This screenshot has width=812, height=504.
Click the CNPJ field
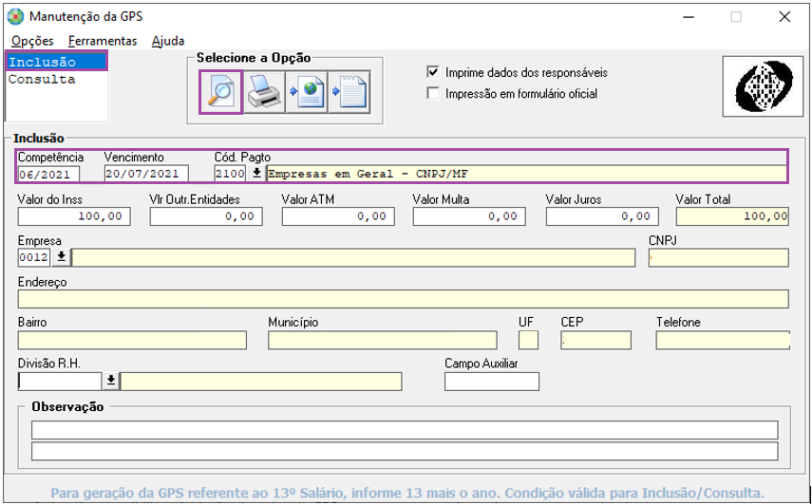tap(719, 257)
